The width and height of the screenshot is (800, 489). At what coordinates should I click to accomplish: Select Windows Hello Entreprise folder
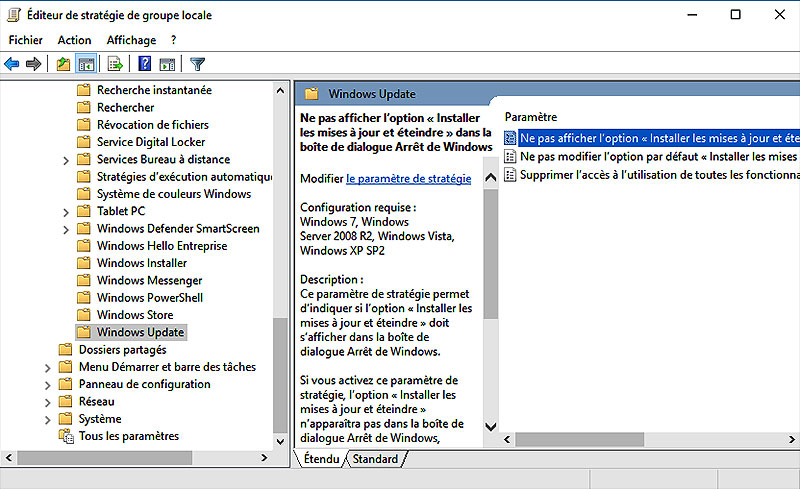162,246
